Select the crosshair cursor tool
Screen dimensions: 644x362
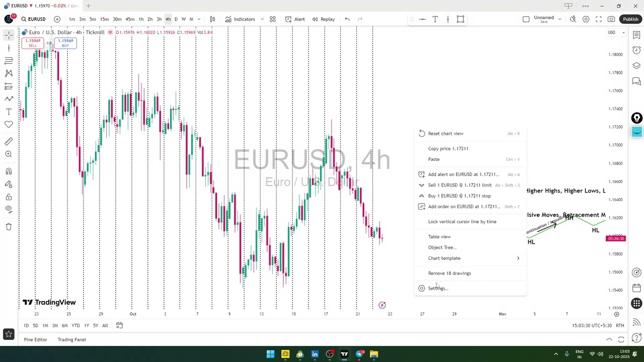tap(9, 35)
